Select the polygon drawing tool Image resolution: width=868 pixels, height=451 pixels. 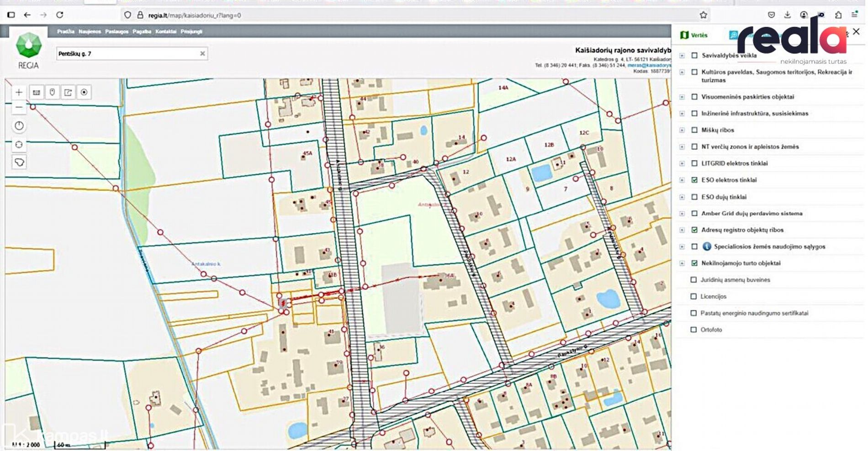click(19, 162)
